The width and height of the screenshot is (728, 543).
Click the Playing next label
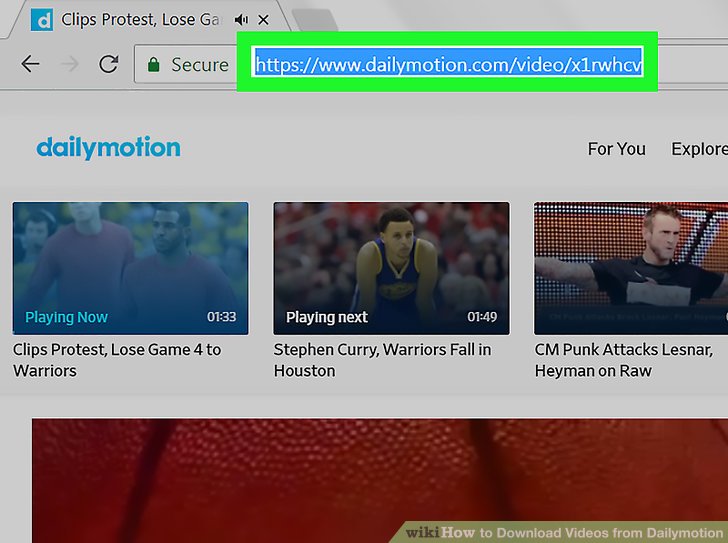(x=327, y=317)
